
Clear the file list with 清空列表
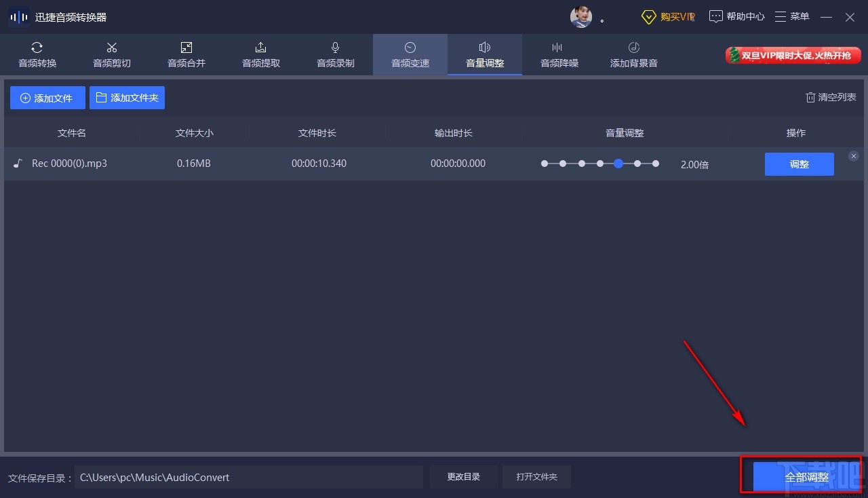(x=830, y=97)
